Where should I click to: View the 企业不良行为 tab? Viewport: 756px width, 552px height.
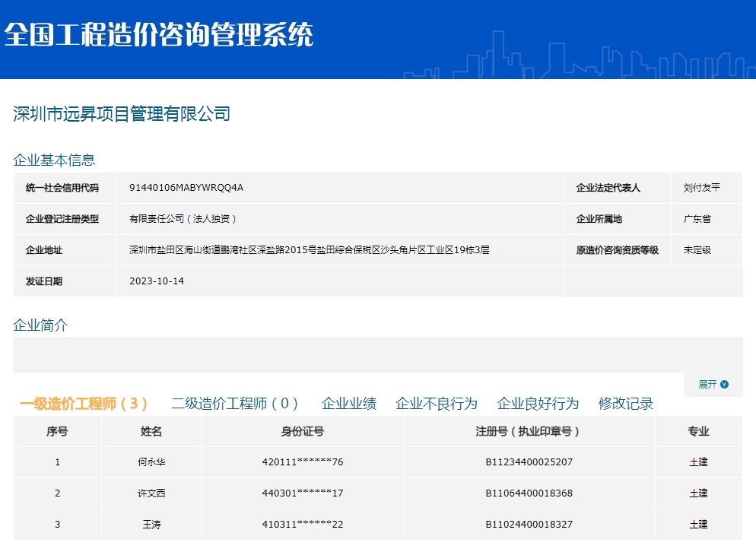[x=437, y=404]
